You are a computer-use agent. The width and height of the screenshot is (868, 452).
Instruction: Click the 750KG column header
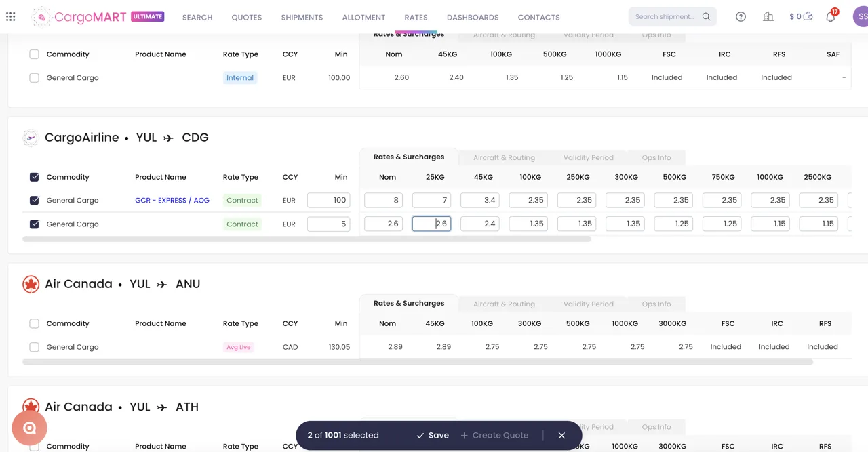[x=723, y=177]
